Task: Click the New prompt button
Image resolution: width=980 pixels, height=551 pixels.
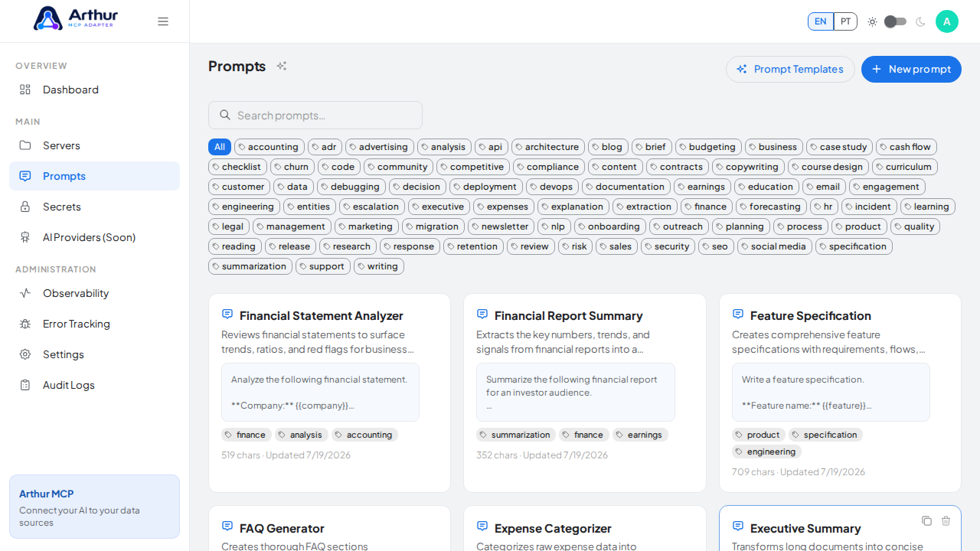Action: point(911,69)
